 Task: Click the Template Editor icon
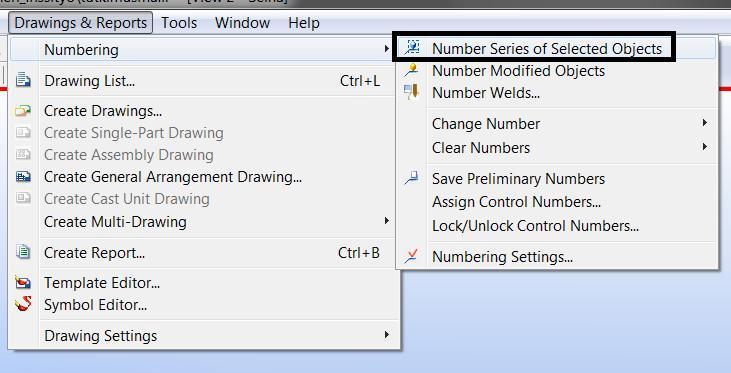pyautogui.click(x=23, y=283)
